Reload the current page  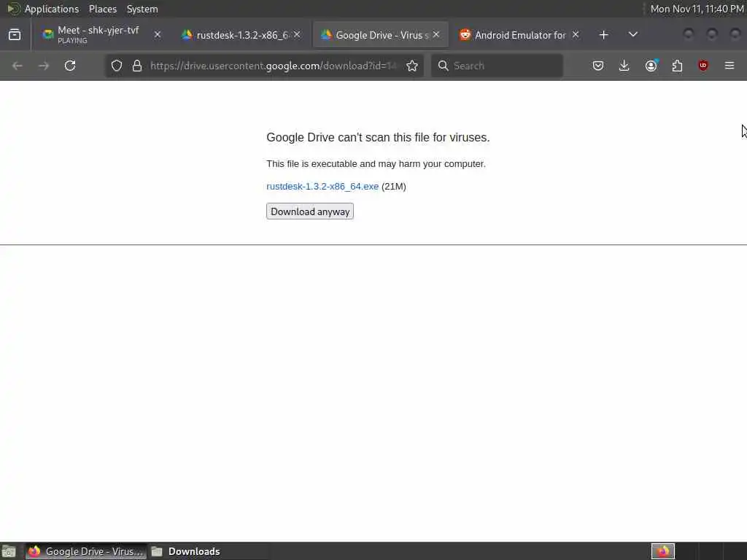pyautogui.click(x=70, y=66)
